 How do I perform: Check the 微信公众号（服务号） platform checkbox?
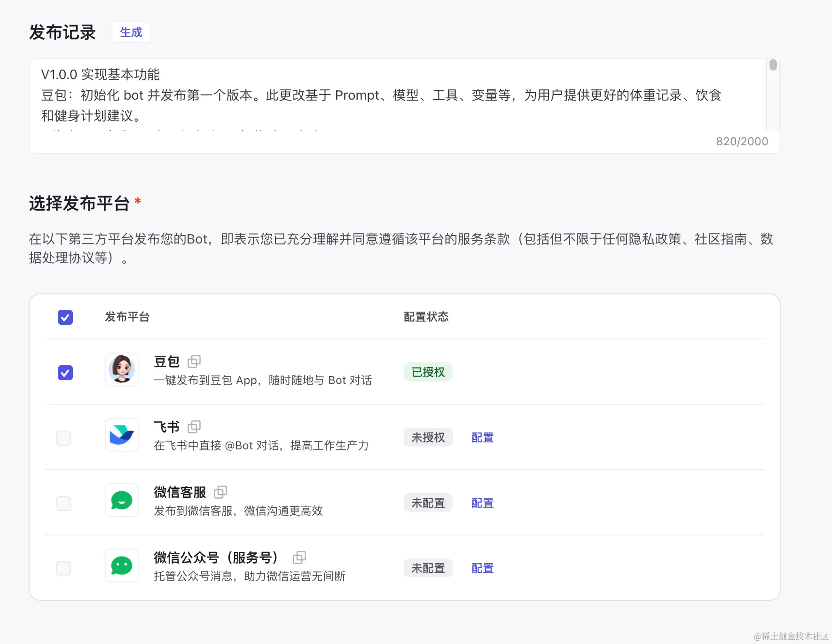click(x=63, y=569)
